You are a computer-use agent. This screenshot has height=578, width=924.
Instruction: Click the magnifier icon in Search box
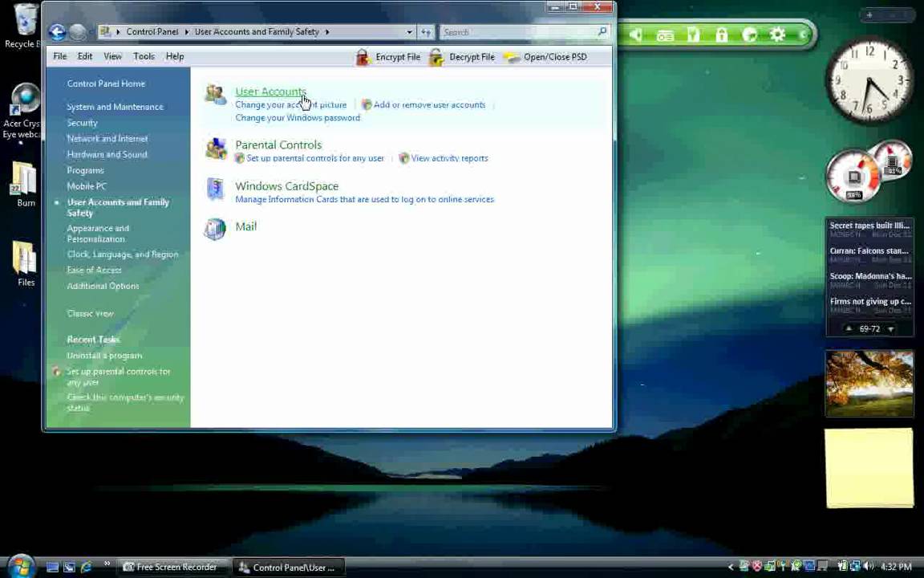pos(602,31)
